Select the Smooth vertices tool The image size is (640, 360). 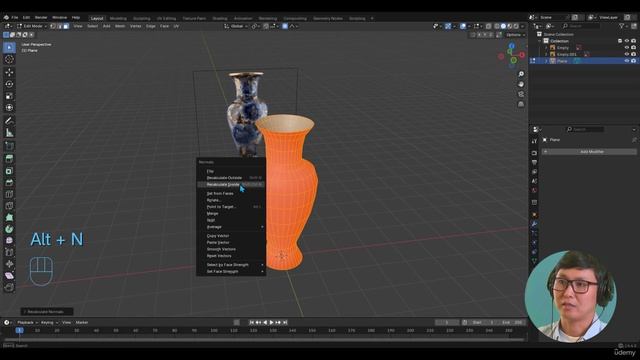pyautogui.click(x=9, y=241)
